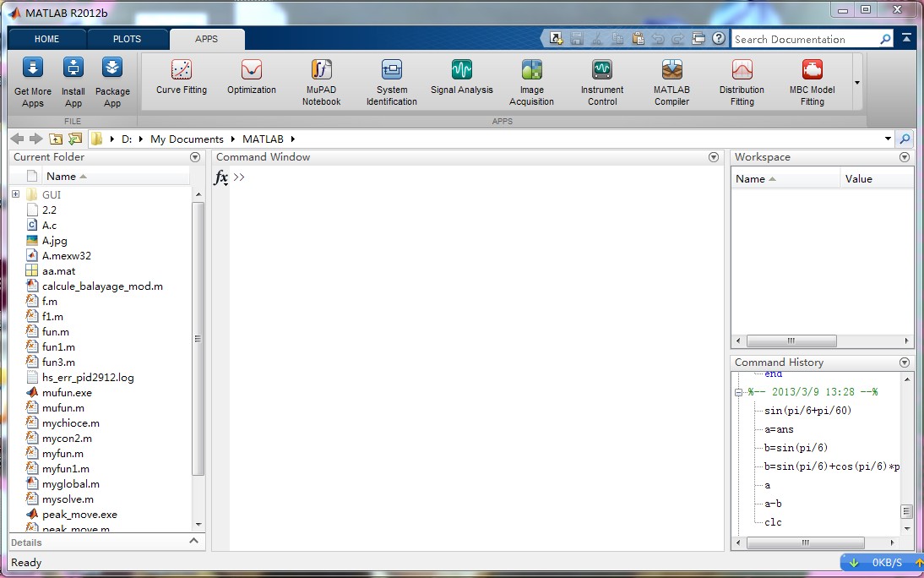
Task: Click the Browse for folder icon
Action: [75, 139]
